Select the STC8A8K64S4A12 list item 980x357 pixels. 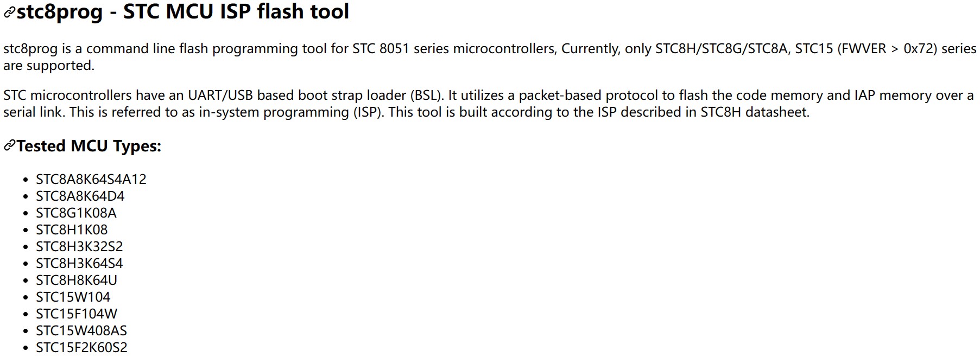(91, 179)
